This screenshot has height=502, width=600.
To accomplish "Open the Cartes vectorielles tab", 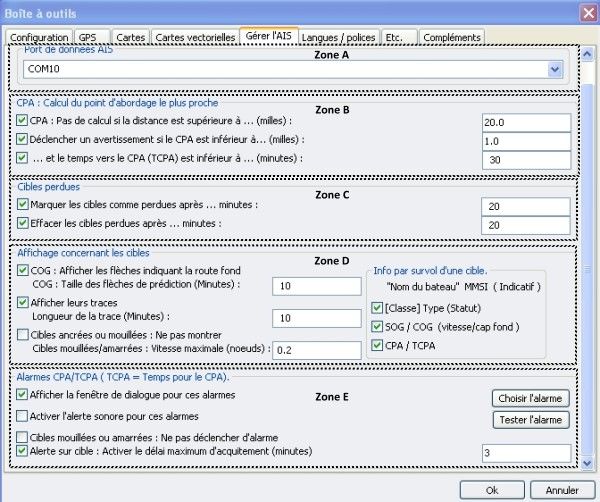I will click(196, 37).
